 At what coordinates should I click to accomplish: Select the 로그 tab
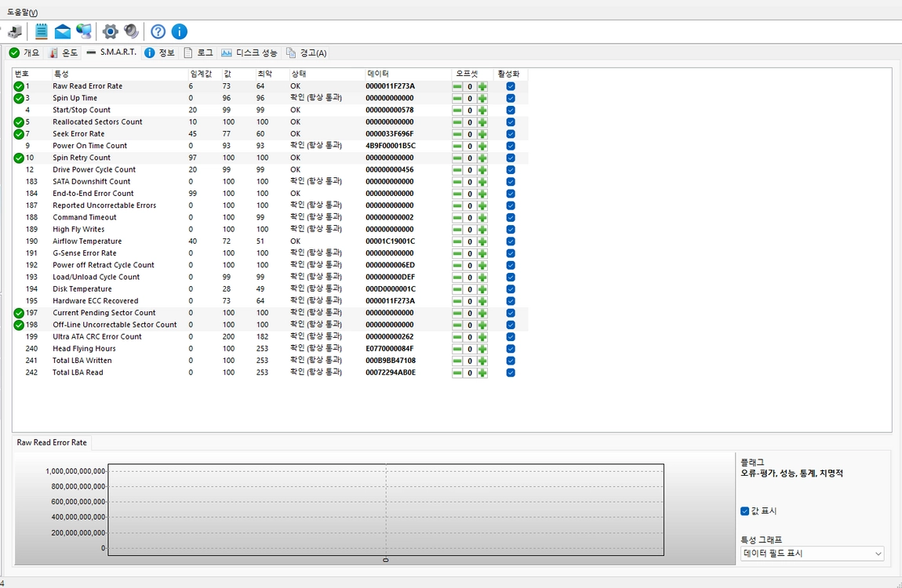tap(198, 53)
